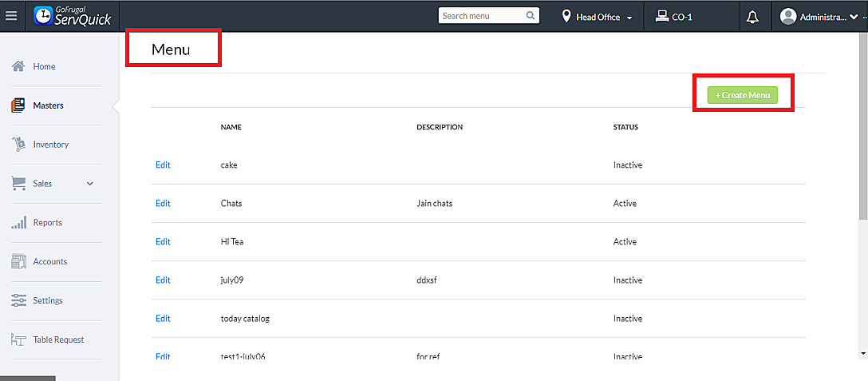This screenshot has width=868, height=381.
Task: Click the Inventory sidebar icon
Action: point(18,145)
